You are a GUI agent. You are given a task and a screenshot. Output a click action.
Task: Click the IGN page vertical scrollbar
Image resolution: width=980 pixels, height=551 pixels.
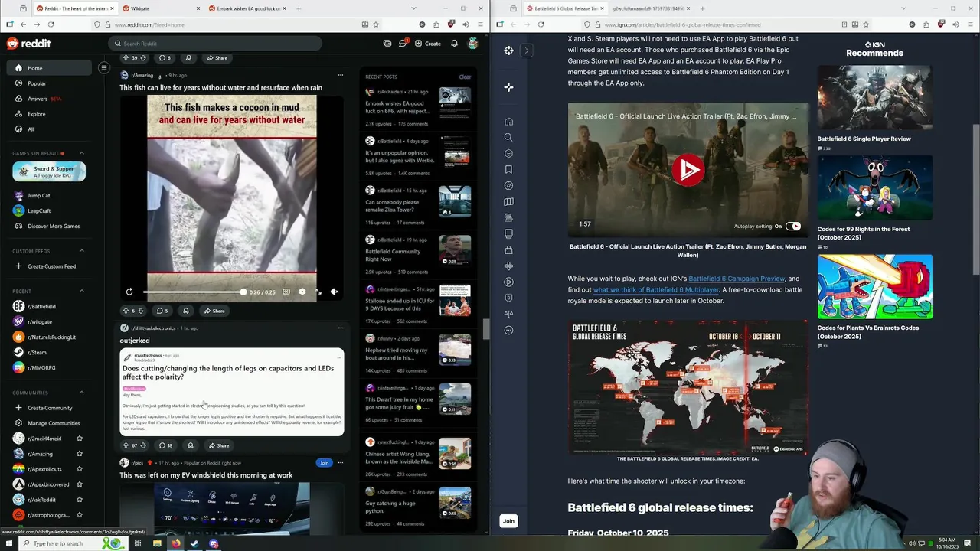[975, 199]
